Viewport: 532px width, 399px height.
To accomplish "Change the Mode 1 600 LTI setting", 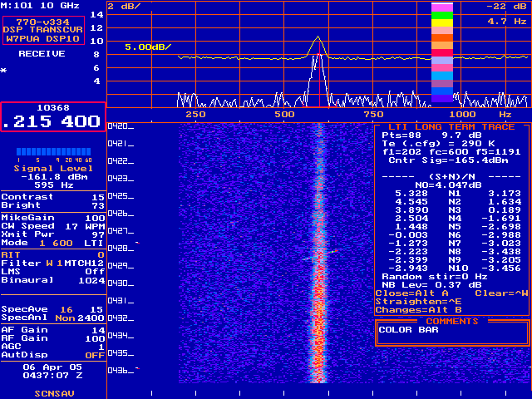I will 53,242.
